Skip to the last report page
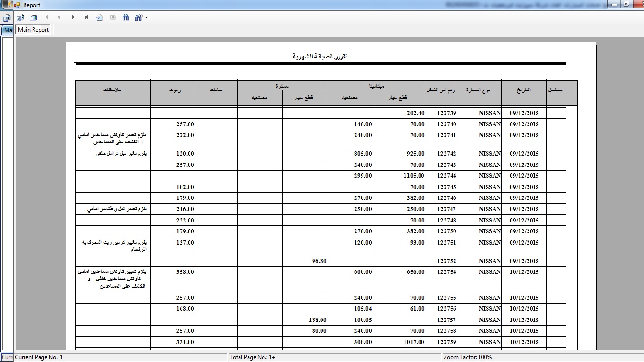This screenshot has width=644, height=362. (86, 17)
